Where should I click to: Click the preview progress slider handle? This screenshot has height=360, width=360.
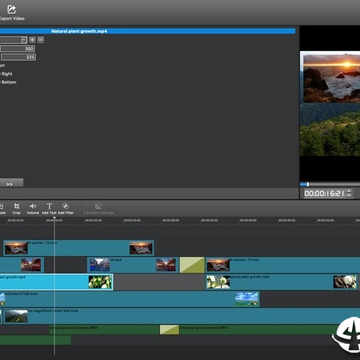coord(308,184)
